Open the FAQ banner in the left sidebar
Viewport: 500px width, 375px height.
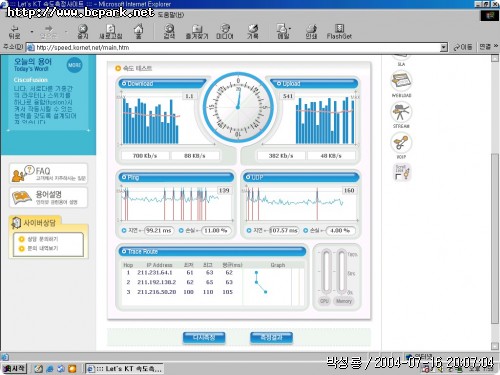pos(49,173)
